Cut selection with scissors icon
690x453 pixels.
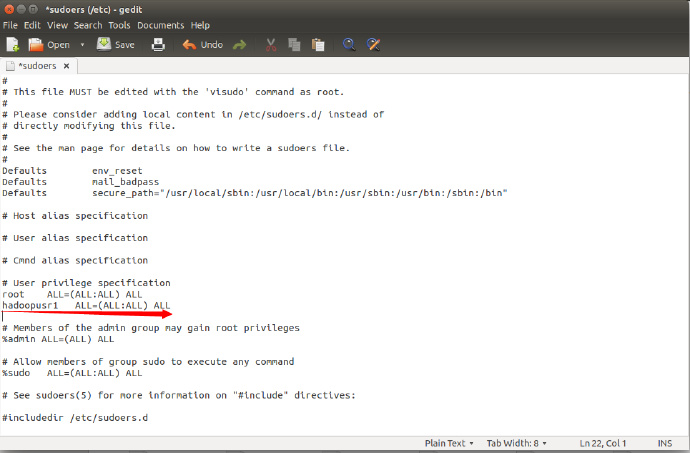(x=271, y=44)
